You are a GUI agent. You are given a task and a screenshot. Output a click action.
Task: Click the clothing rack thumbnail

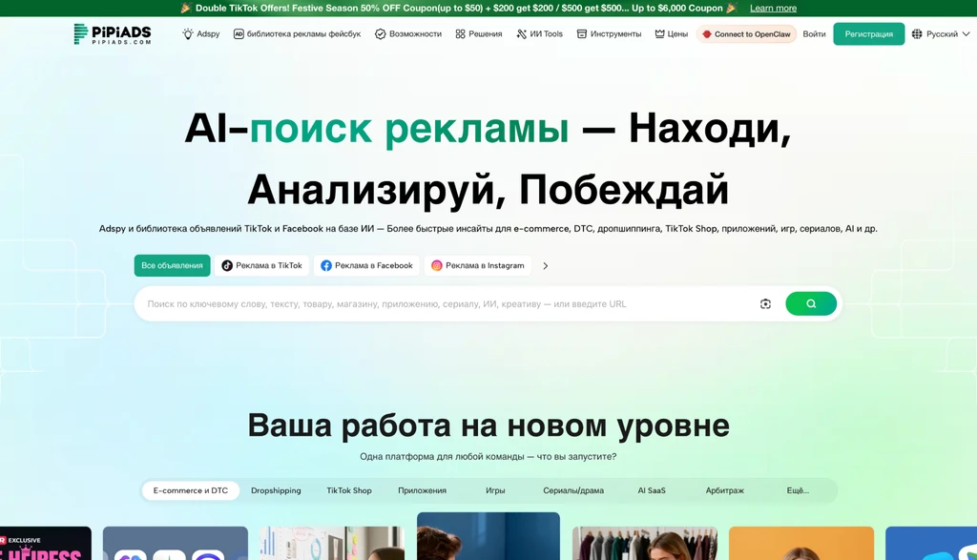pyautogui.click(x=645, y=543)
